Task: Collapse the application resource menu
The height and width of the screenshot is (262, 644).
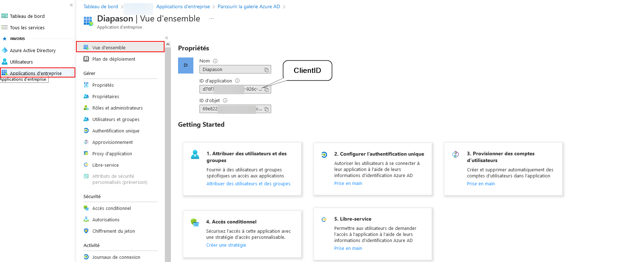Action: (167, 38)
